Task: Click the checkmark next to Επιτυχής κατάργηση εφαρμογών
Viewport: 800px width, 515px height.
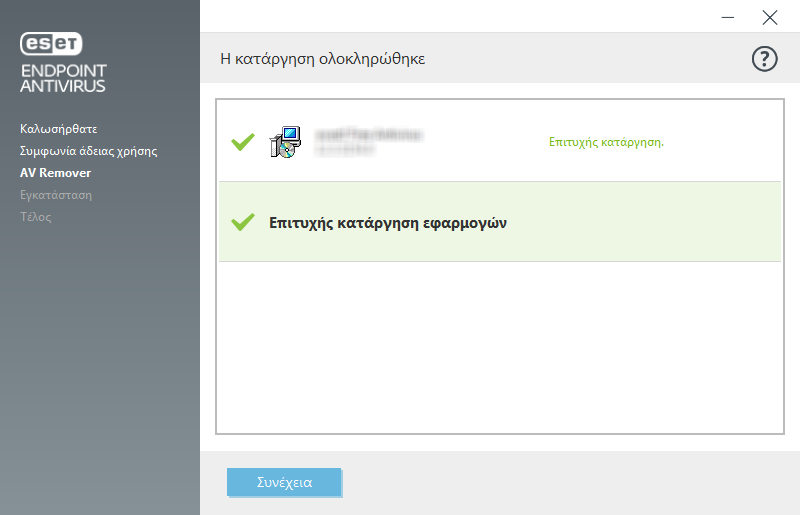Action: click(243, 222)
